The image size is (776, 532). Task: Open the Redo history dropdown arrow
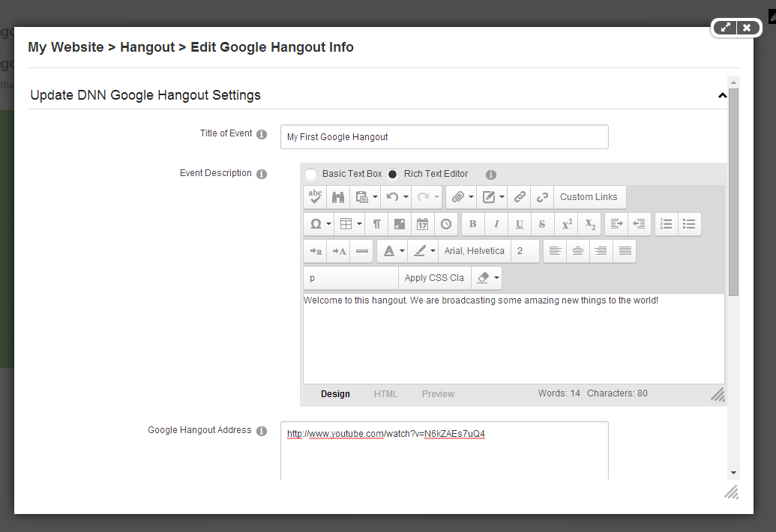coord(436,197)
